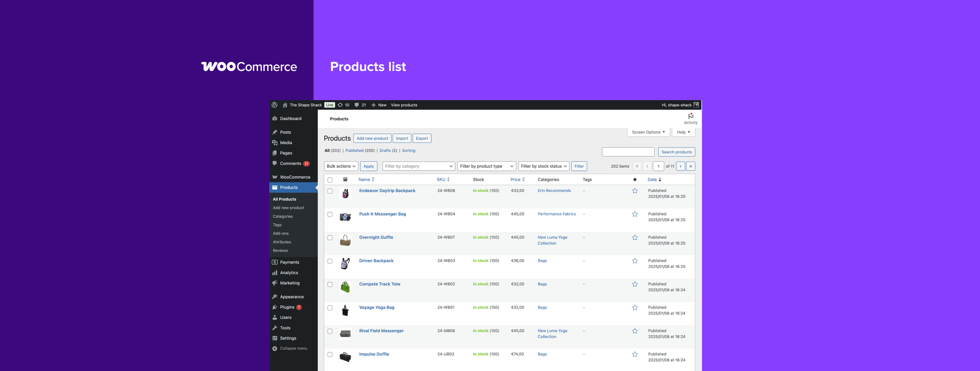Image resolution: width=980 pixels, height=371 pixels.
Task: Open the Activity flag panel
Action: (691, 119)
